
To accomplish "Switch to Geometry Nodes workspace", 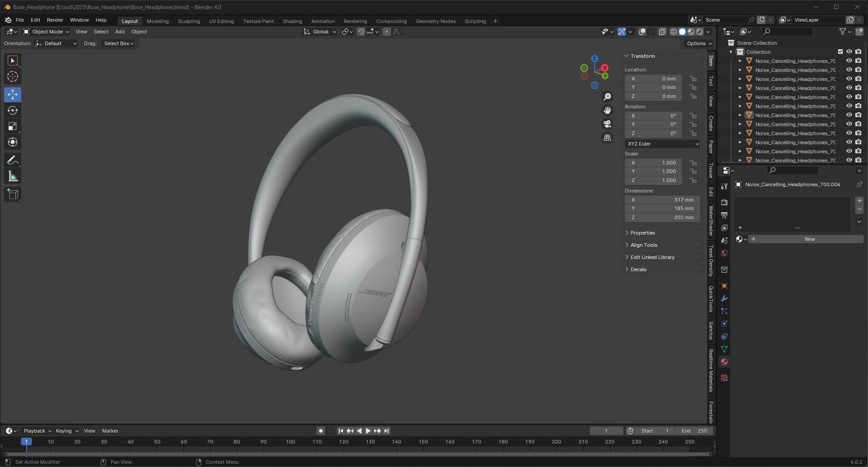I will coord(436,21).
